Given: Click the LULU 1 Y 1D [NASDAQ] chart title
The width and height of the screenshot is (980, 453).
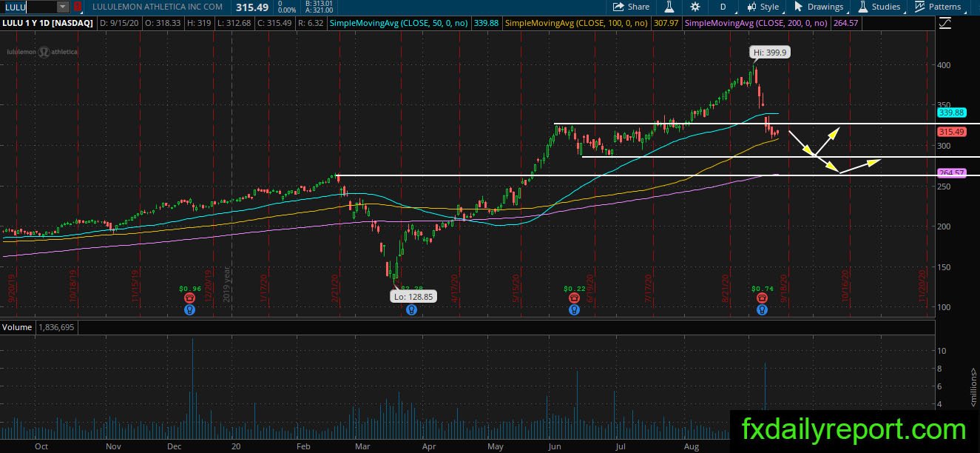Looking at the screenshot, I should (47, 24).
